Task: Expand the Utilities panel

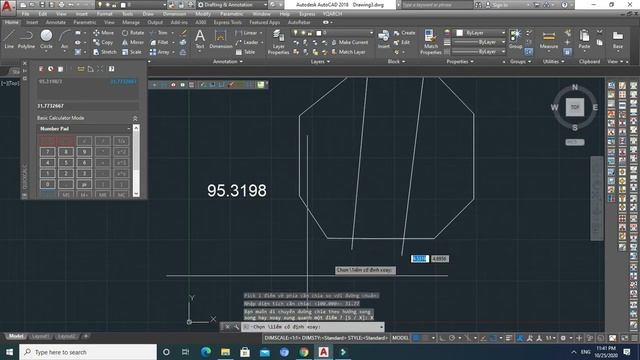Action: tap(553, 62)
